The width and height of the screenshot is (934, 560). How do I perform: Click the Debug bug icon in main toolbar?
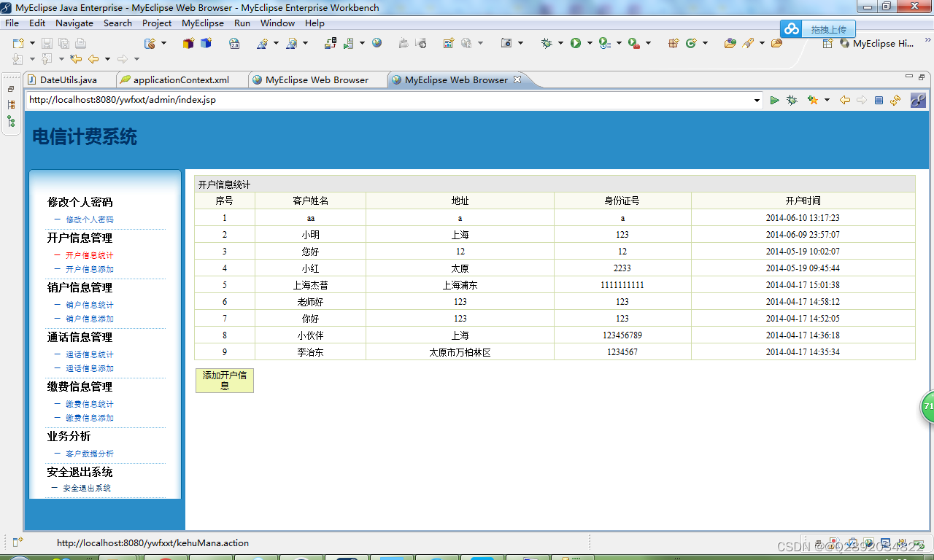[547, 44]
